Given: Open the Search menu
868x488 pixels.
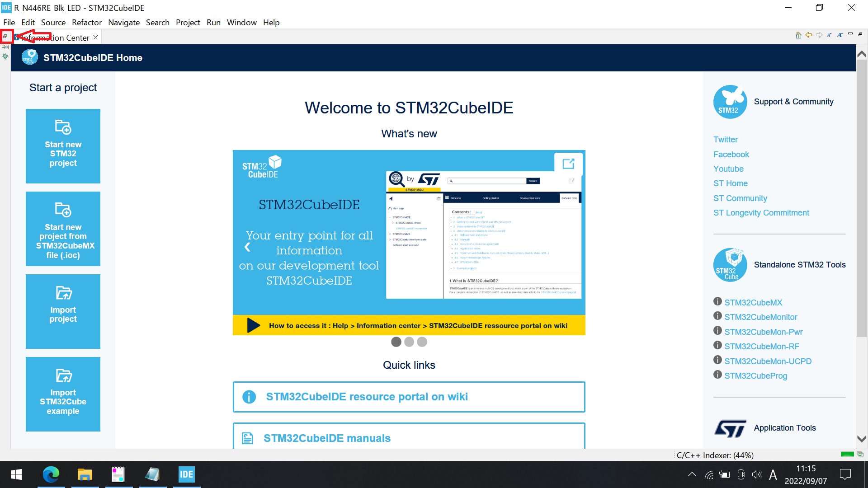Looking at the screenshot, I should pyautogui.click(x=158, y=23).
